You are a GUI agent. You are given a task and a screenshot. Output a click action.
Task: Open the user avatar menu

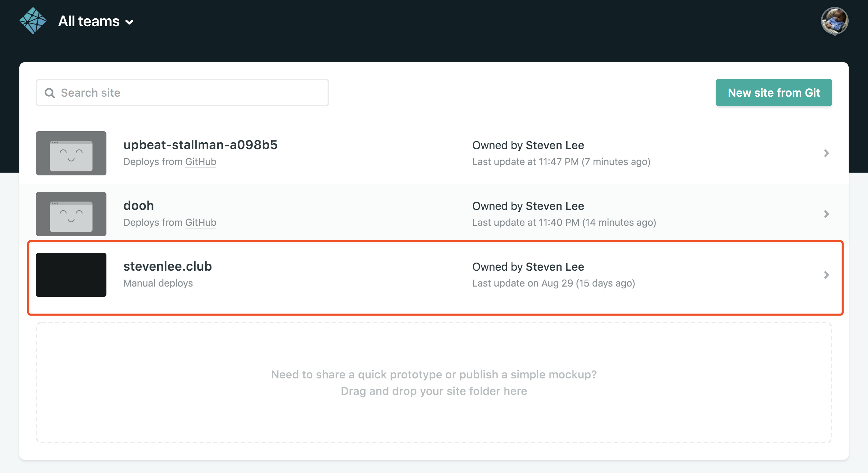pos(834,21)
